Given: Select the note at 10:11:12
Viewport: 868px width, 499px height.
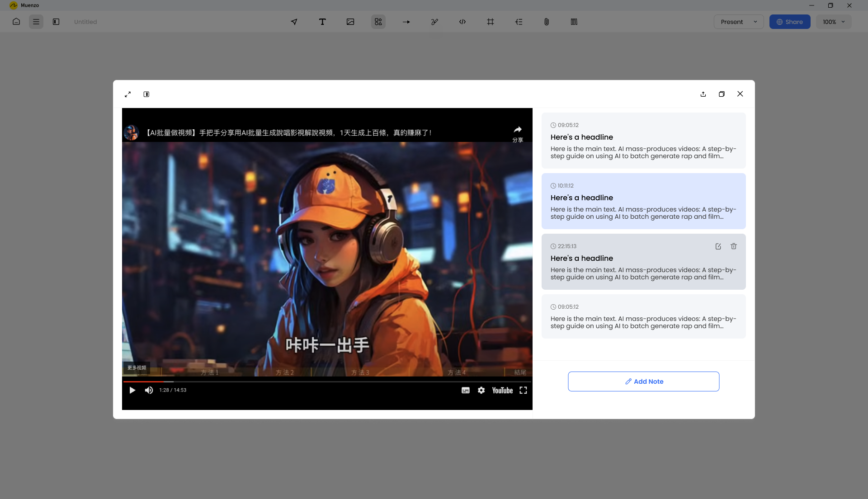Looking at the screenshot, I should coord(643,201).
